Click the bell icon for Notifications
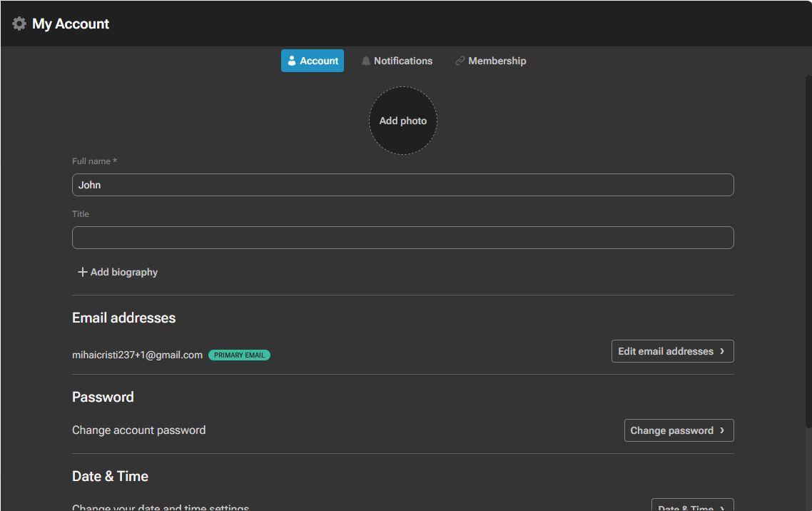Viewport: 812px width, 511px height. [x=365, y=61]
